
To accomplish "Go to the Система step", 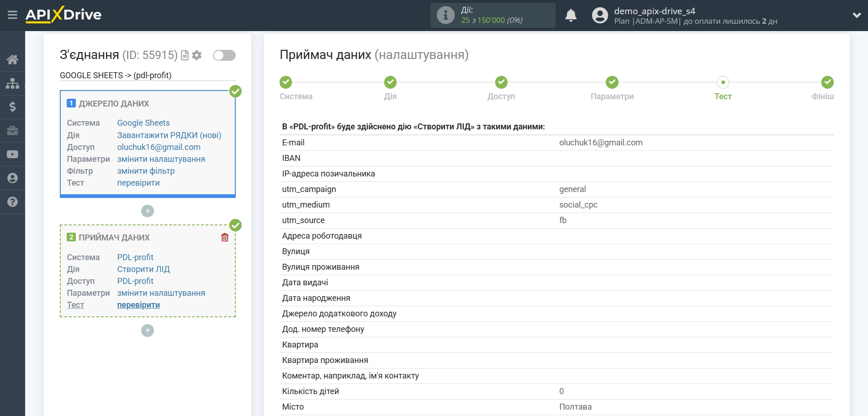I will [286, 83].
